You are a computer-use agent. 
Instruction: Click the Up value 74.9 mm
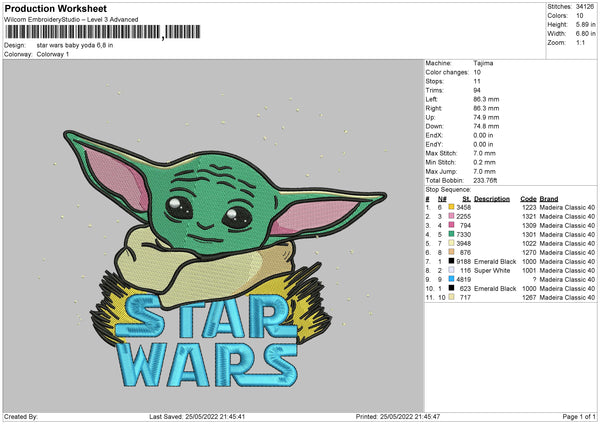click(x=486, y=117)
